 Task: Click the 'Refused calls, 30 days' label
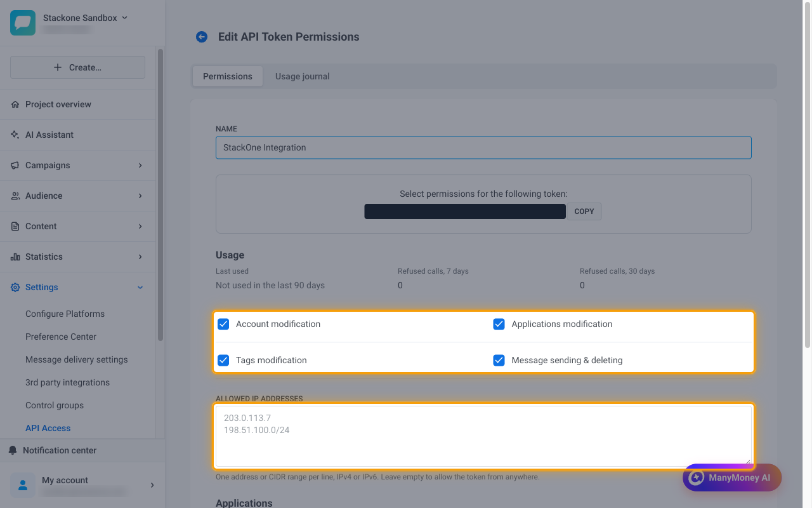(x=617, y=271)
